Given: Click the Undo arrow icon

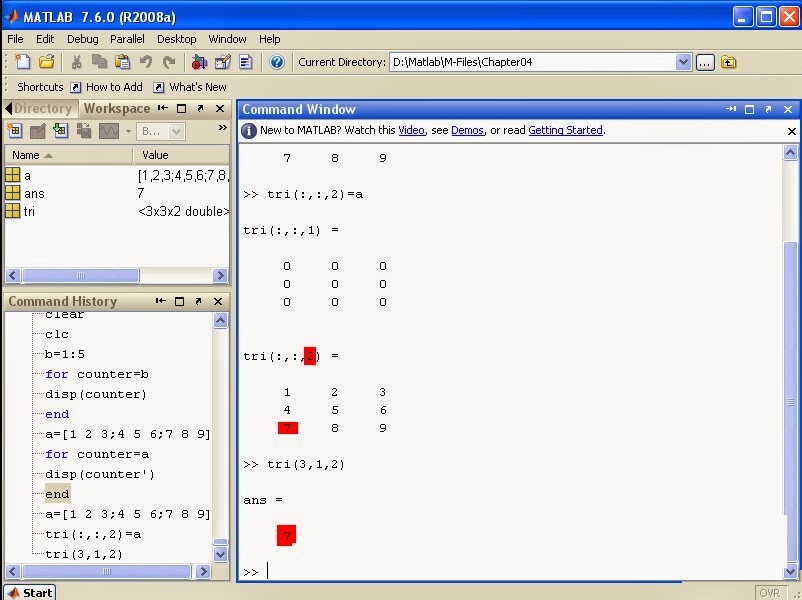Looking at the screenshot, I should pos(146,62).
